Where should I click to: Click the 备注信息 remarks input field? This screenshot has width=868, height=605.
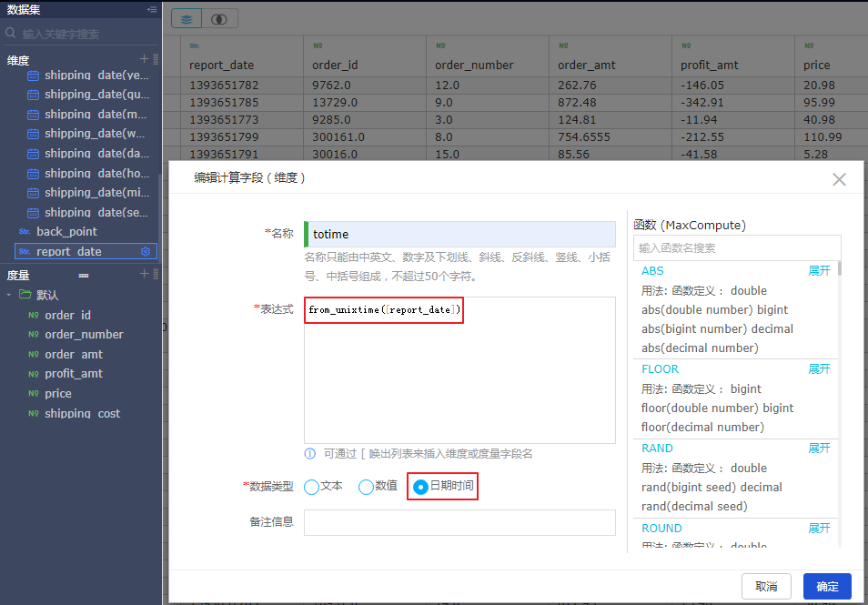(459, 522)
